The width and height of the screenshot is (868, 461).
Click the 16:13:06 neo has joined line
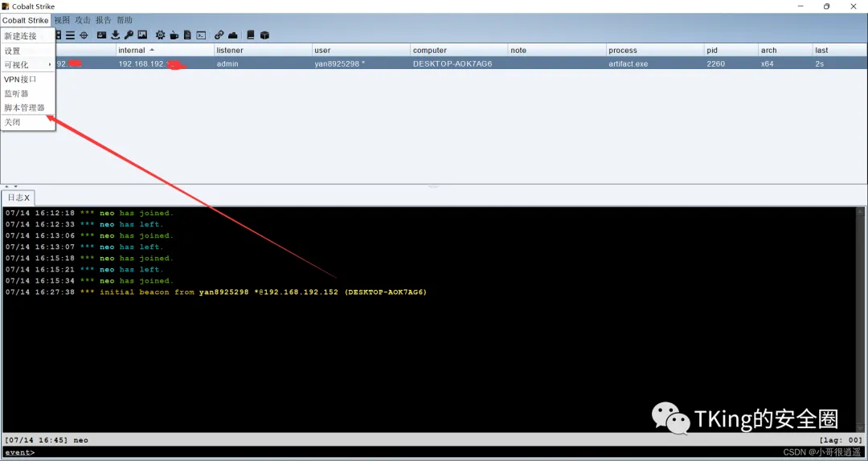[89, 236]
